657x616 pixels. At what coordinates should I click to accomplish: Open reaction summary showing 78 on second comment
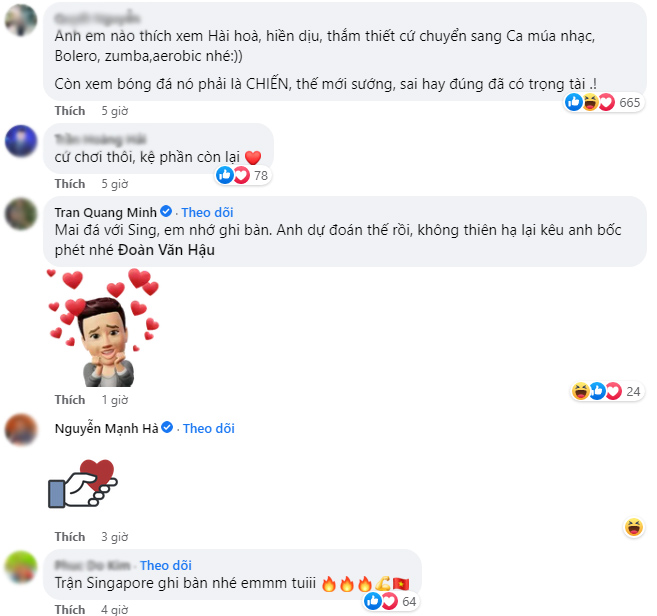pyautogui.click(x=243, y=175)
